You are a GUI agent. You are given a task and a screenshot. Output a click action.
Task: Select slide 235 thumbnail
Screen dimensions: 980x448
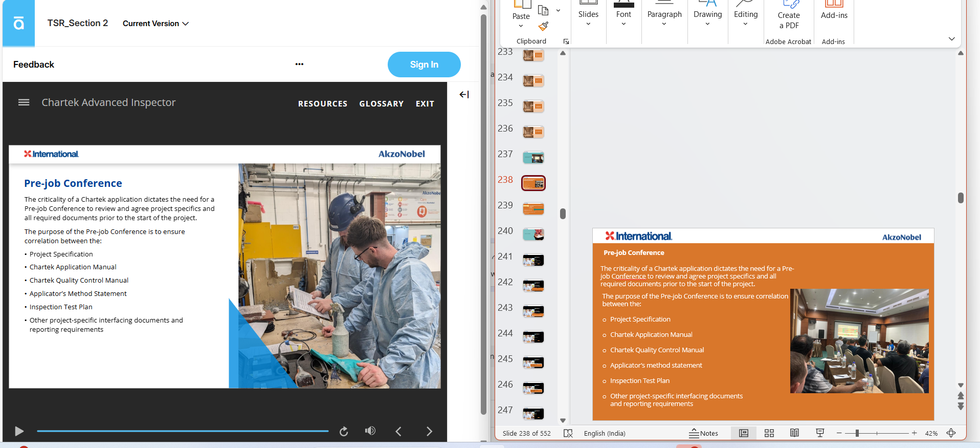(x=533, y=106)
